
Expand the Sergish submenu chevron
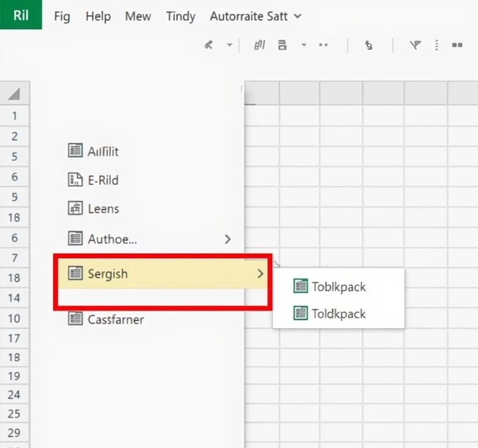(x=260, y=273)
